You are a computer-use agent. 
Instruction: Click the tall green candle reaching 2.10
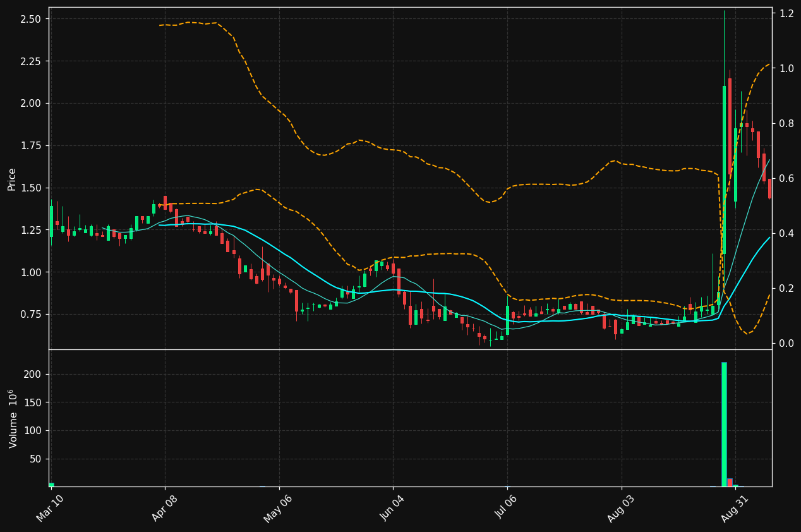click(724, 170)
